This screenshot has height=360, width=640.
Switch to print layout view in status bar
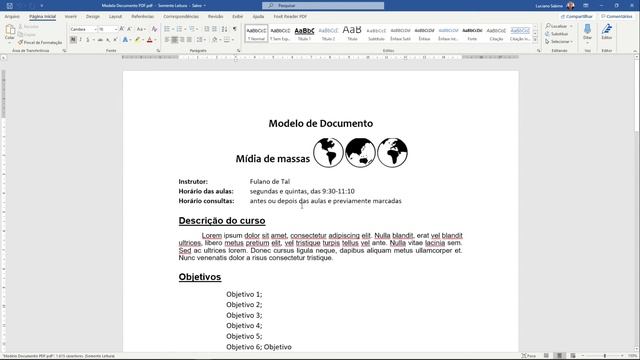(560, 356)
